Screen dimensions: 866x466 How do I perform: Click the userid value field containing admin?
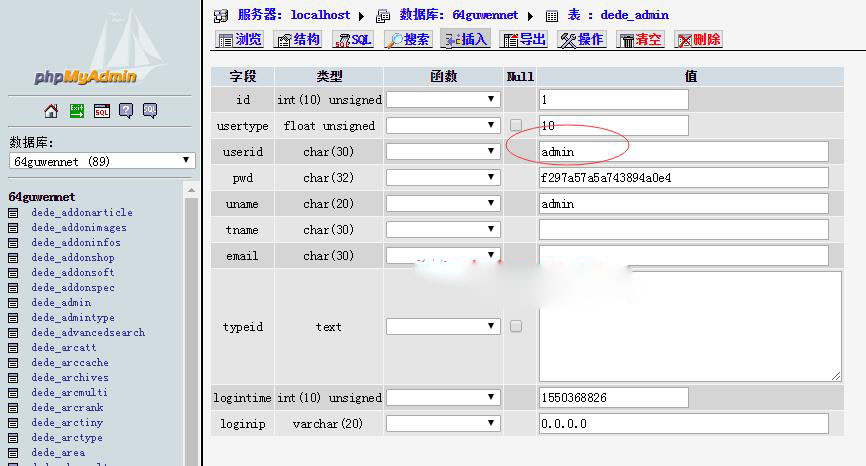click(x=684, y=151)
